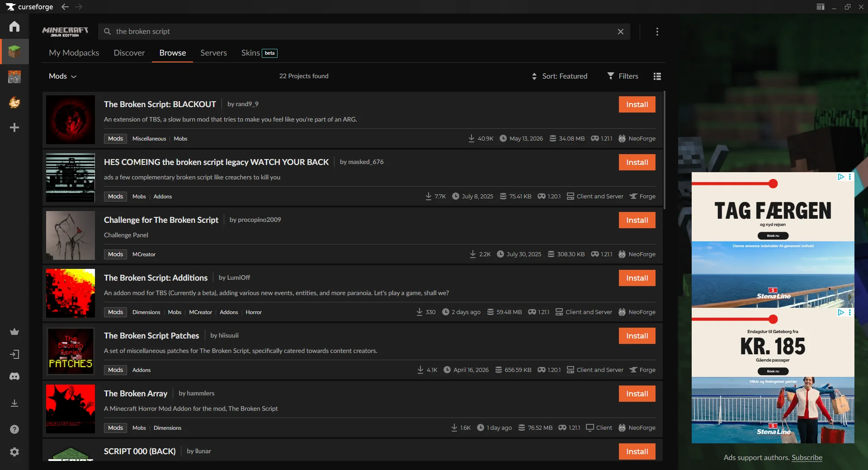This screenshot has height=470, width=868.
Task: Open The Broken Script Patches thumbnail
Action: tap(71, 351)
